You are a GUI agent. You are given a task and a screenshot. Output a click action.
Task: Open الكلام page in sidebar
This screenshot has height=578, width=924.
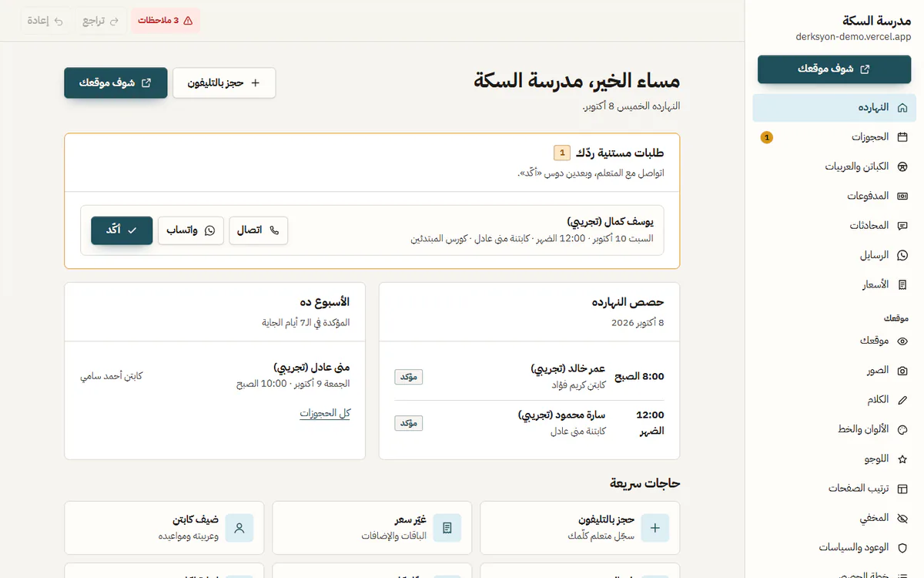pos(834,400)
